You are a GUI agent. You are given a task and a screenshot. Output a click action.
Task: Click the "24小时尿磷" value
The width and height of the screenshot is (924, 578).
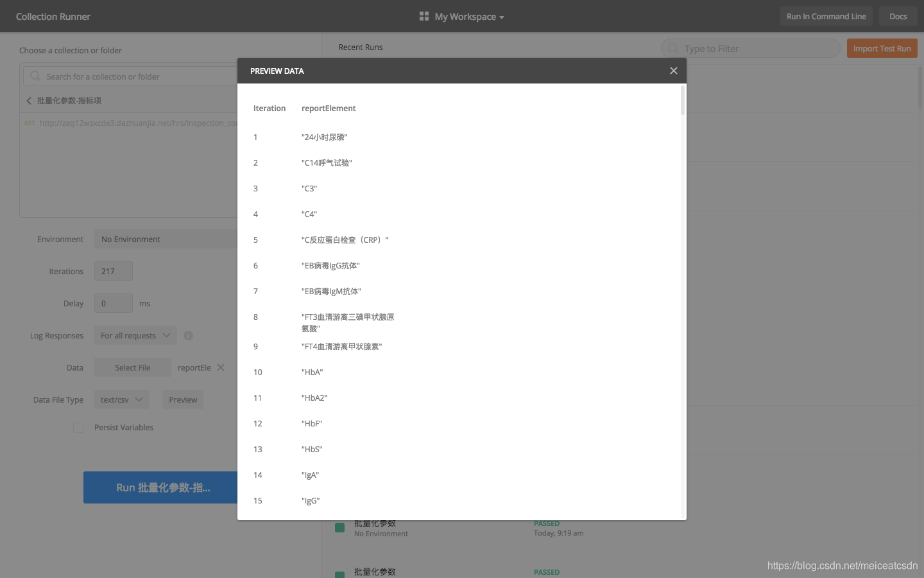324,137
